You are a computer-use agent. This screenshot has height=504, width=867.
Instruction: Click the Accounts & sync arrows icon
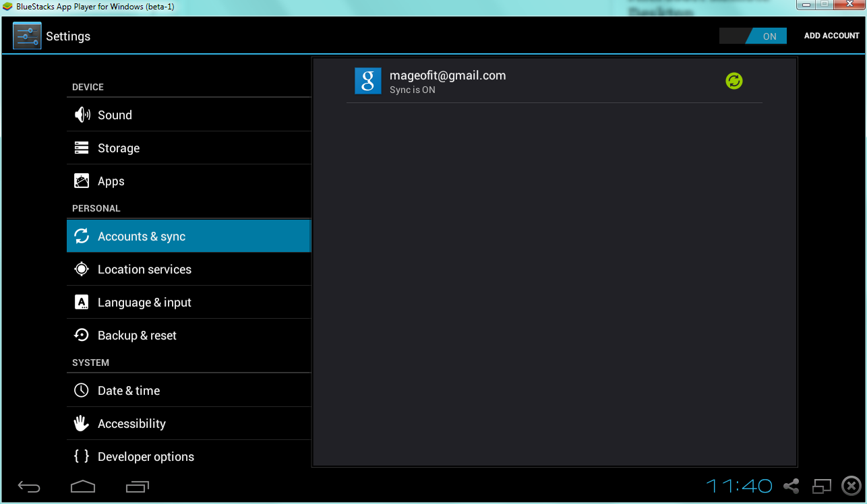(82, 236)
